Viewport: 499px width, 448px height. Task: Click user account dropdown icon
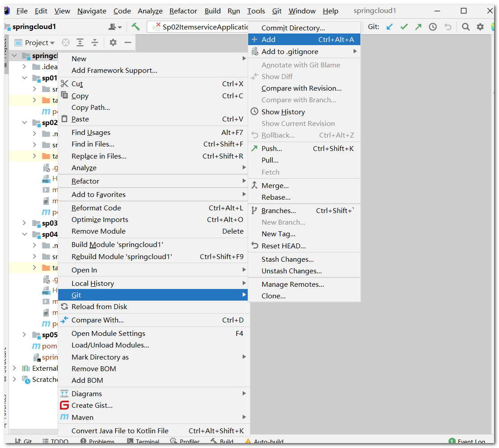115,27
